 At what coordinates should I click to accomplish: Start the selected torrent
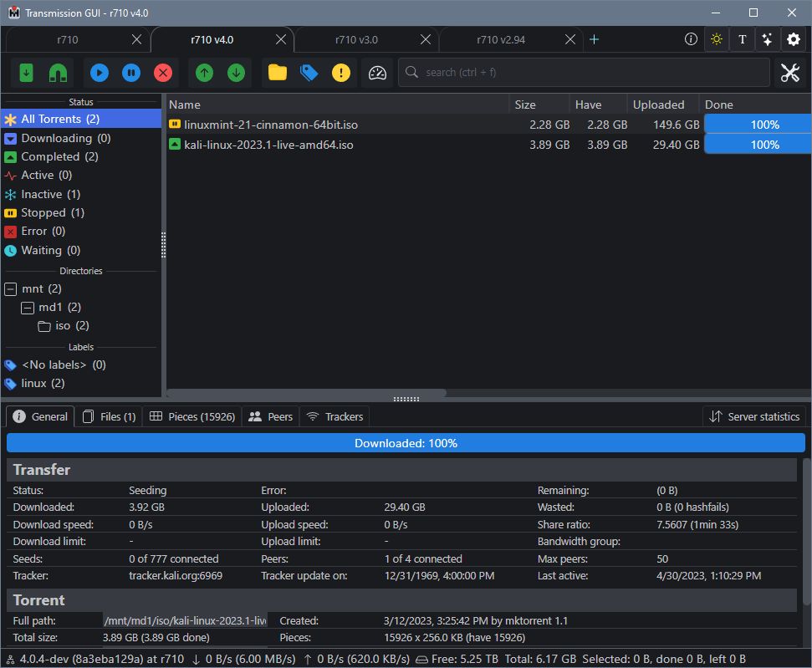click(99, 73)
